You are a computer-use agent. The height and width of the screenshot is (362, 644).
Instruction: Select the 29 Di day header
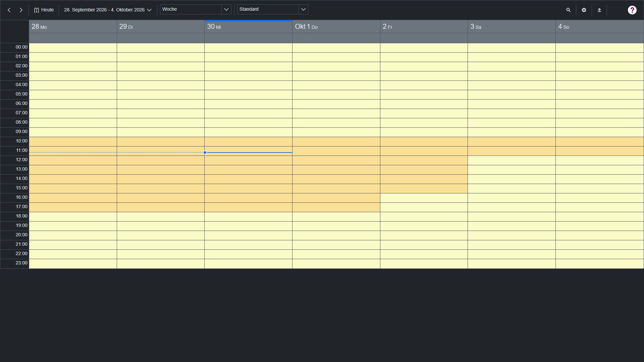(x=161, y=26)
